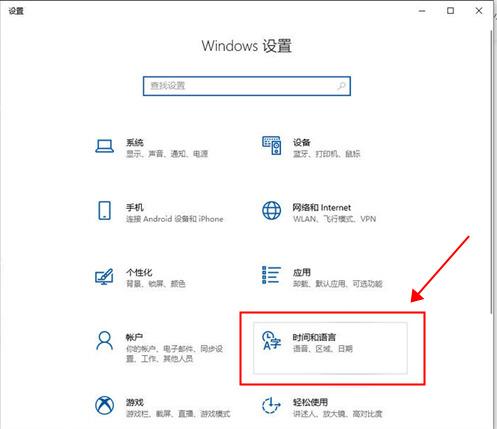This screenshot has width=497, height=429.
Task: Open the Phone icon
Action: (104, 210)
